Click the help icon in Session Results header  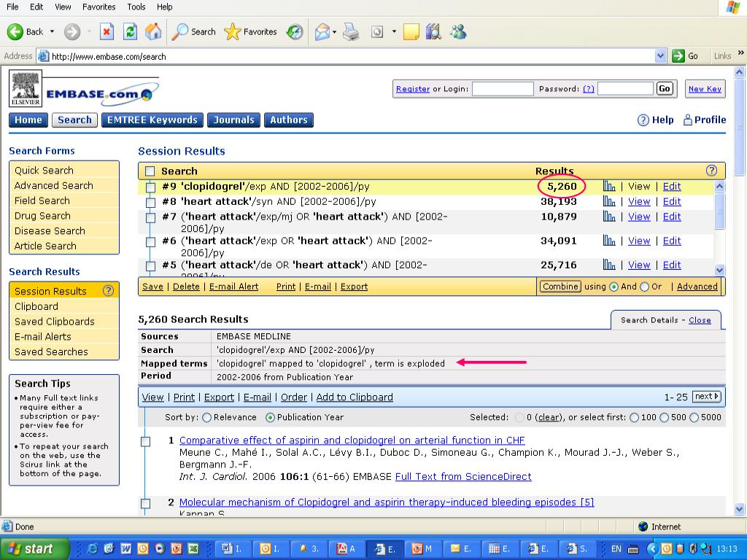tap(711, 171)
